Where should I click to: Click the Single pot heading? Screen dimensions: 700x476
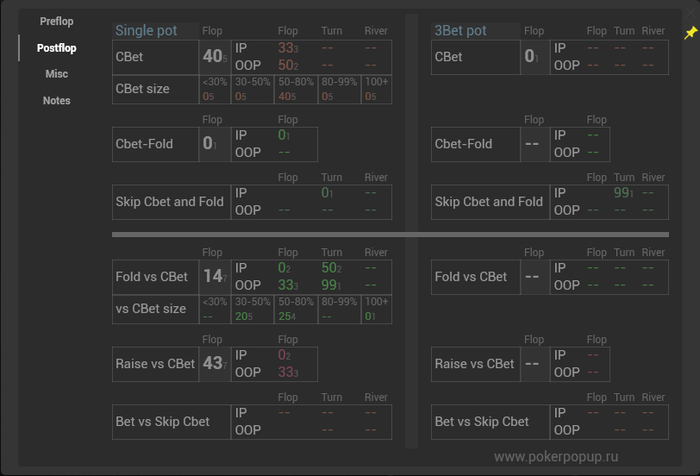click(x=146, y=30)
